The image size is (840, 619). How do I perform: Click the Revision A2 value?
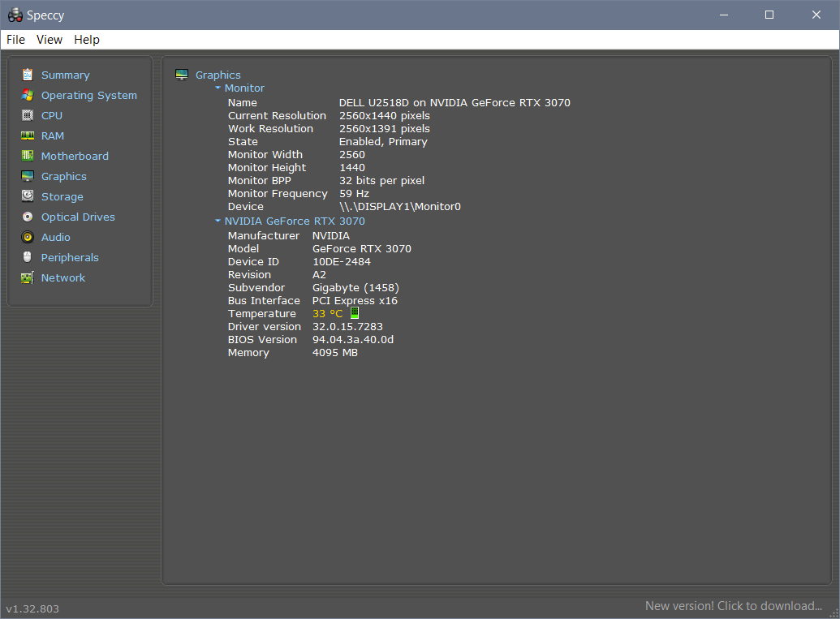(319, 274)
